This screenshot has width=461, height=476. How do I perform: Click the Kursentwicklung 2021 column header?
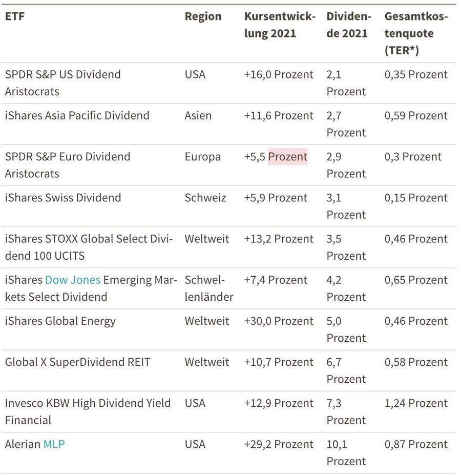pyautogui.click(x=280, y=25)
